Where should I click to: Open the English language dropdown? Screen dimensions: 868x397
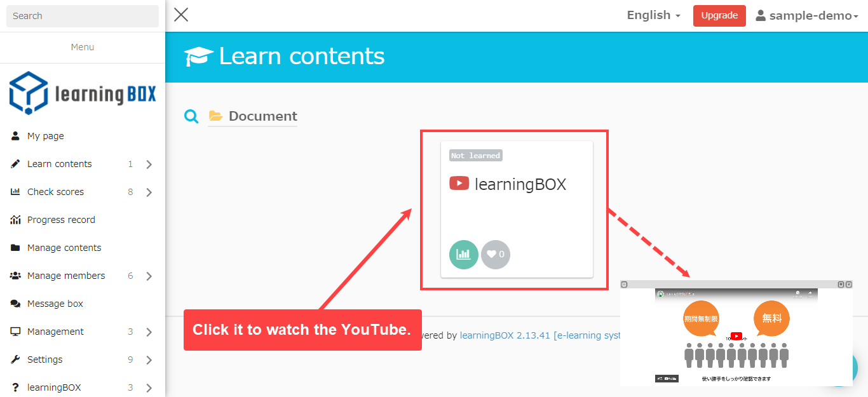[653, 15]
